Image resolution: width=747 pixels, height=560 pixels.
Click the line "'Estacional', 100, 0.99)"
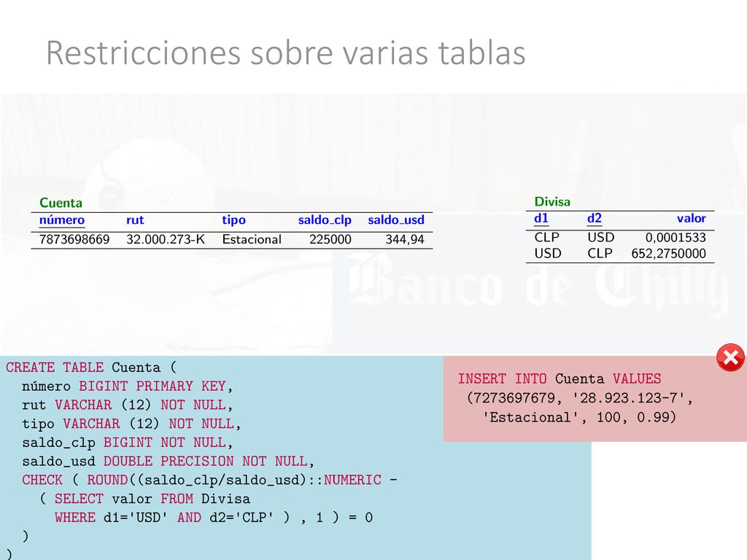coord(579,418)
